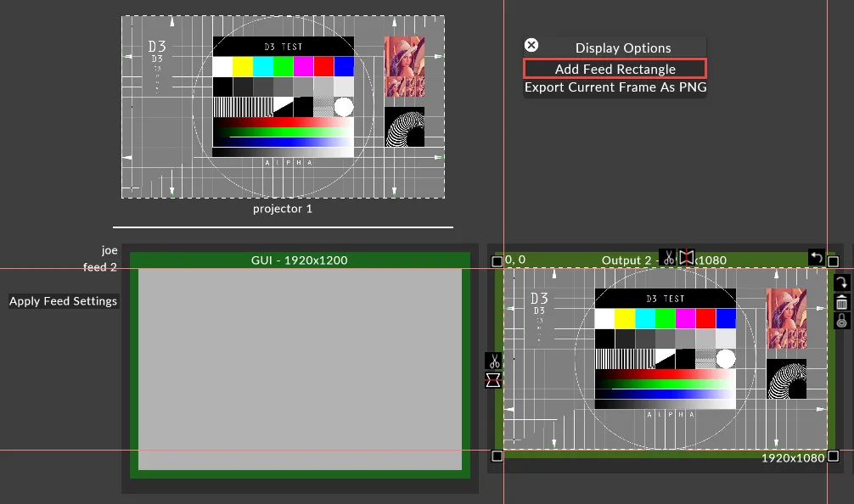Rotate the Output 2 feed rectangle
This screenshot has height=504, width=854.
coord(841,283)
